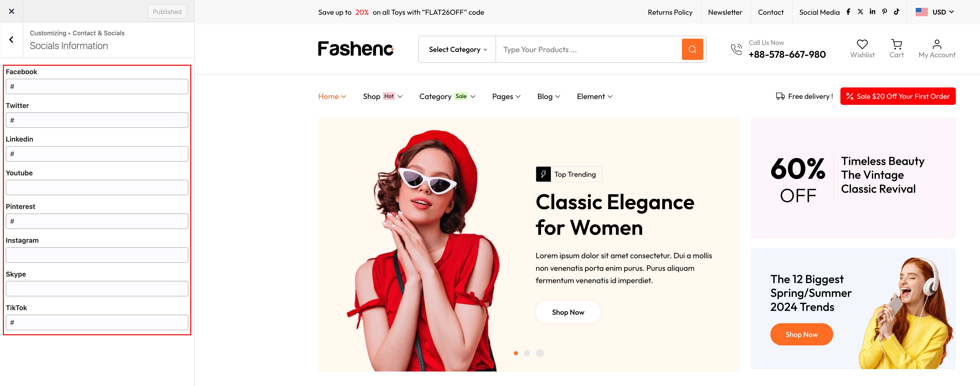
Task: Click the orange search button
Action: point(692,50)
